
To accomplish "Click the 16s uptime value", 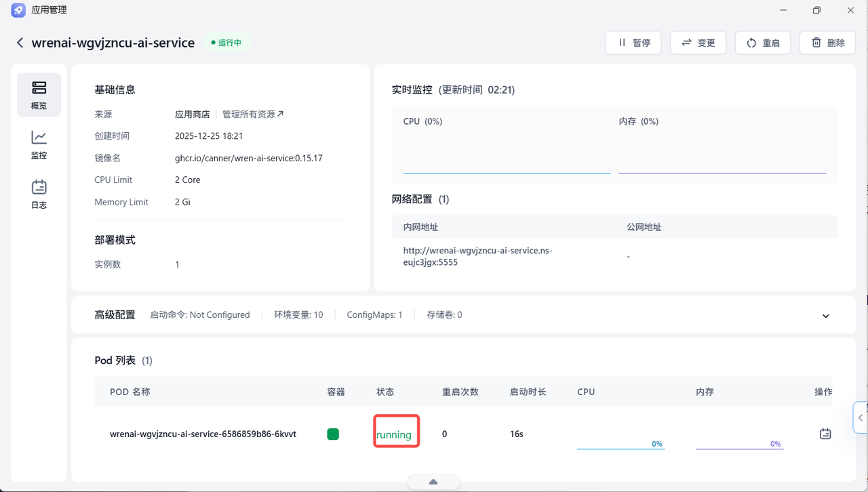I will [x=517, y=434].
